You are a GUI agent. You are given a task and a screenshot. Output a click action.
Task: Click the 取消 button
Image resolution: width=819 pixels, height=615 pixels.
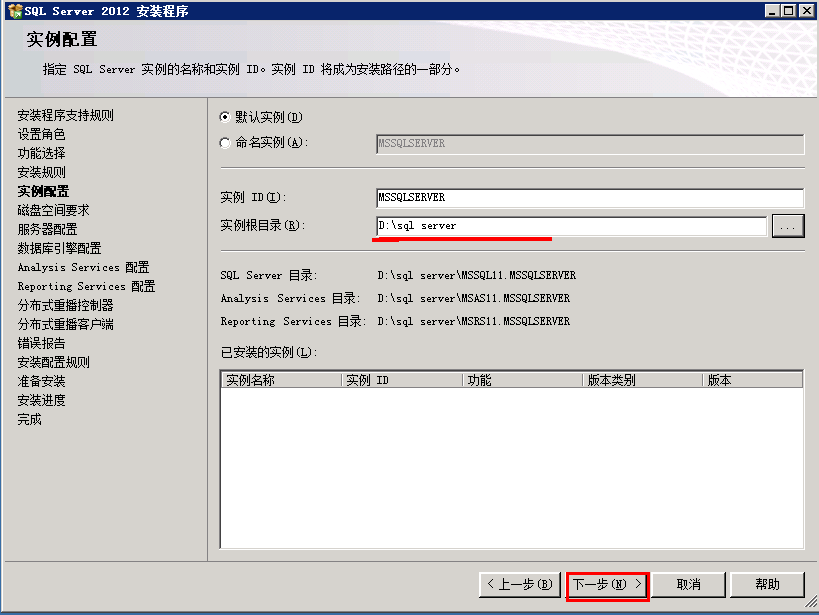point(688,584)
